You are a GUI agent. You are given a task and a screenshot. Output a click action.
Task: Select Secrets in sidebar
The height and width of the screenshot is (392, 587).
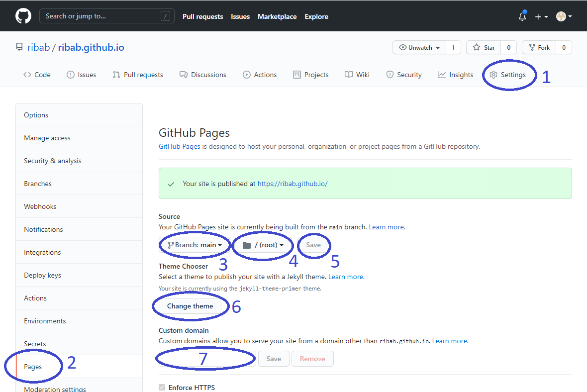pyautogui.click(x=79, y=344)
